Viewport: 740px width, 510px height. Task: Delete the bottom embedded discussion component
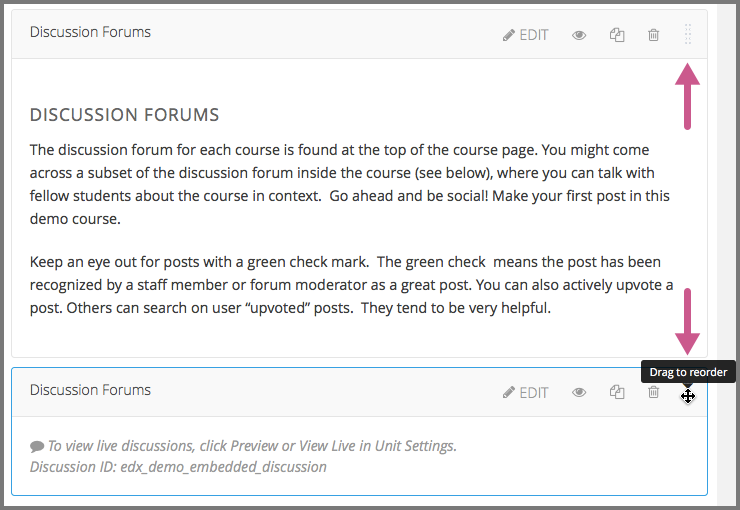point(654,393)
